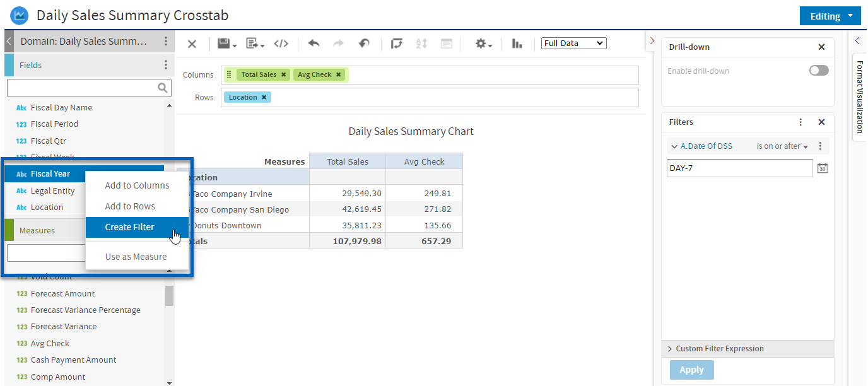Viewport: 868px width, 386px height.
Task: Click the A.Date Of DSS filter label
Action: 707,146
